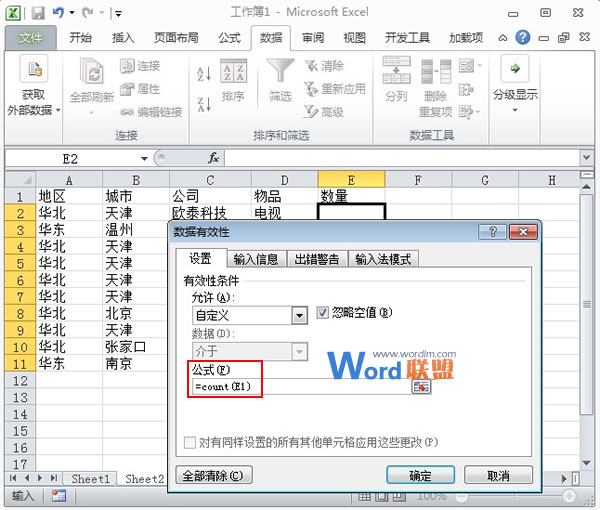Image resolution: width=600 pixels, height=510 pixels.
Task: Open IME Mode (输入法模式) dialog tab
Action: tap(383, 259)
